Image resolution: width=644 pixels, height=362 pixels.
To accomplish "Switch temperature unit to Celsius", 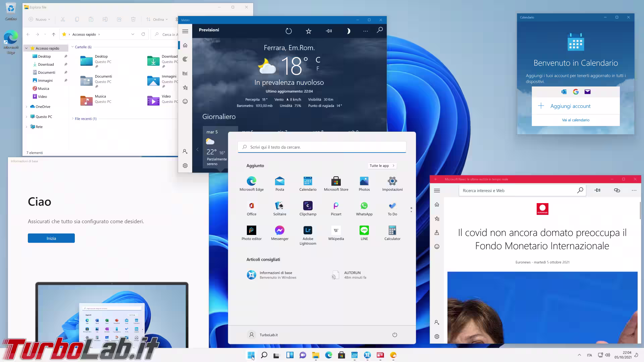I will (x=318, y=60).
